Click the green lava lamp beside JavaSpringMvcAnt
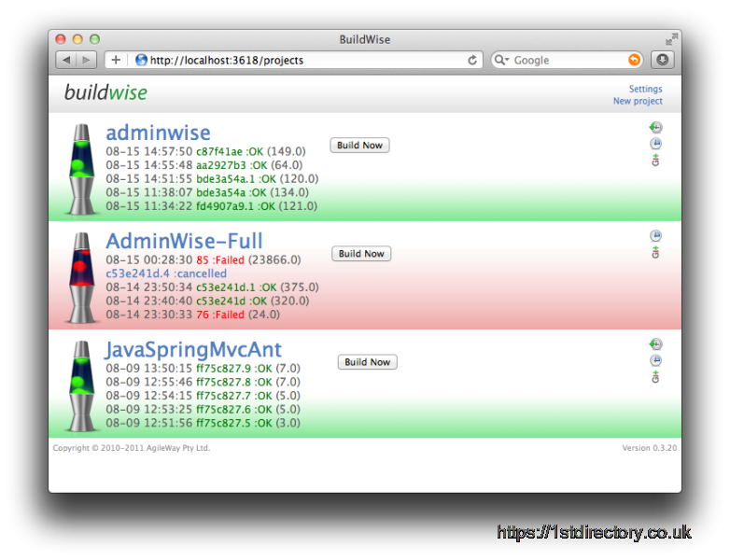Screen dimensions: 730x560 tap(82, 386)
